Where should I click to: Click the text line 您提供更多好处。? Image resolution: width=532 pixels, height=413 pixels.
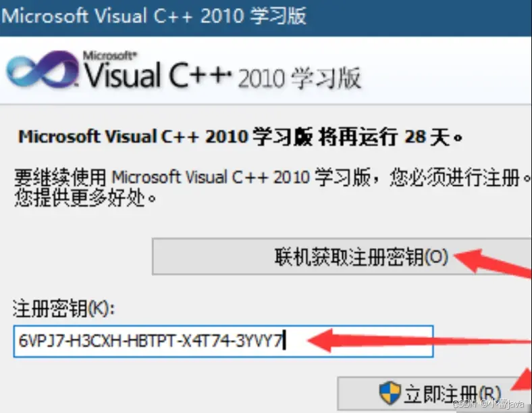coord(86,197)
